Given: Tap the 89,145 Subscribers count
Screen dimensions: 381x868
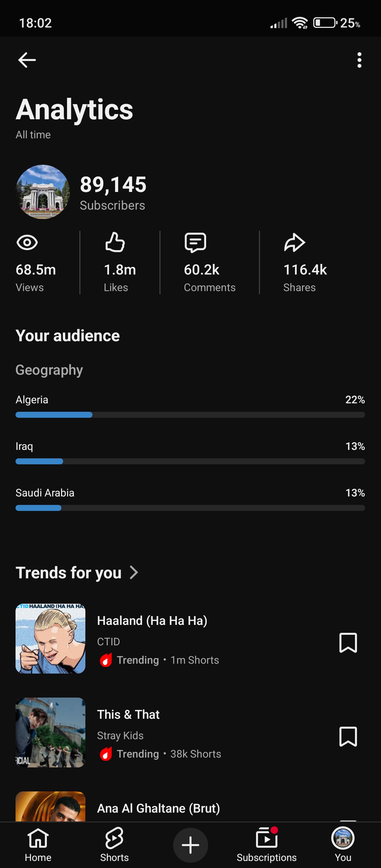Looking at the screenshot, I should 113,193.
